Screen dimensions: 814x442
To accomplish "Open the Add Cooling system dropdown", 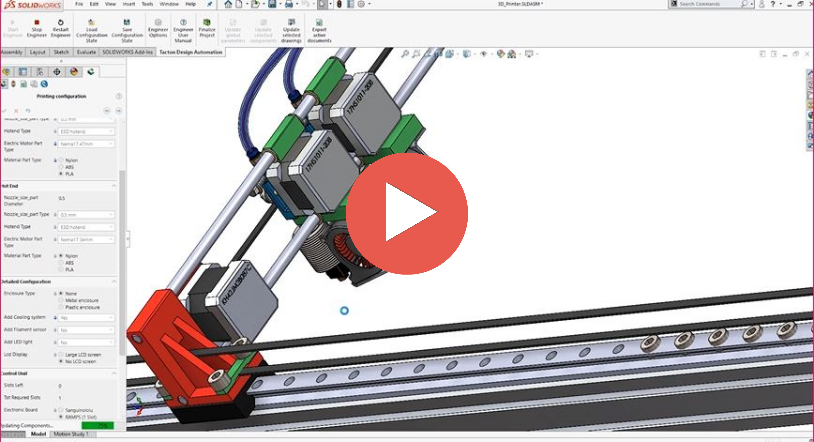I will click(86, 318).
